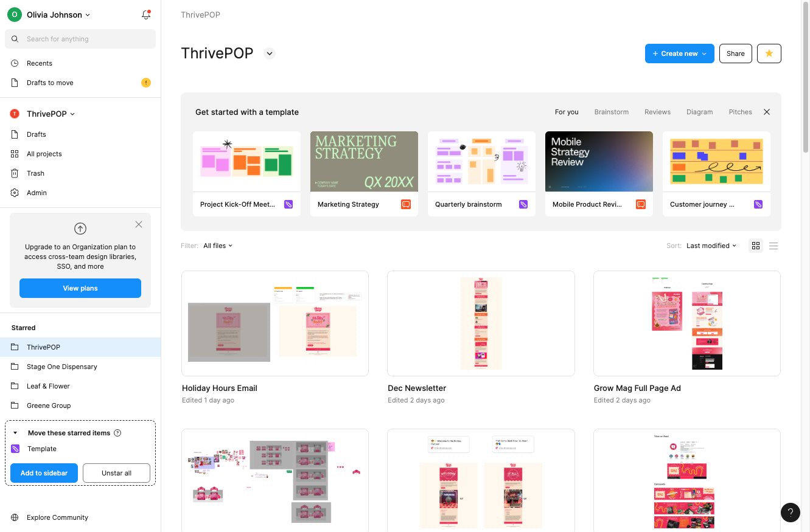Open the floating help question mark button
810x532 pixels.
(791, 512)
